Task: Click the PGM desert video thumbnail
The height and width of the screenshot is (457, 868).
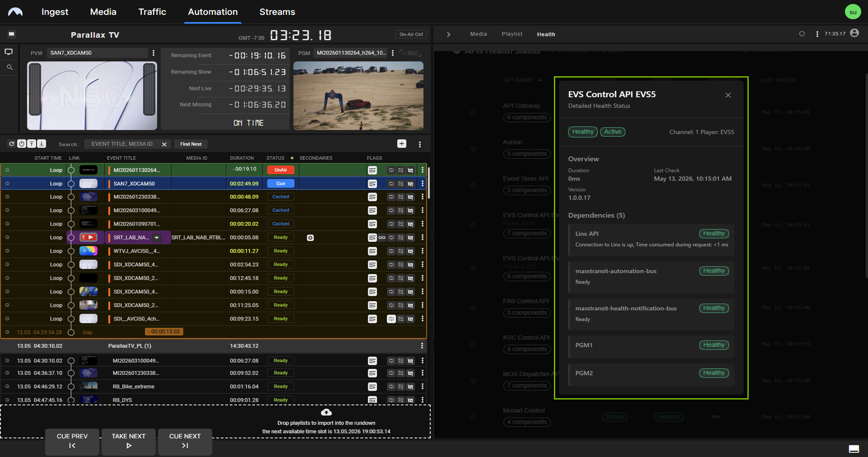Action: pos(359,96)
